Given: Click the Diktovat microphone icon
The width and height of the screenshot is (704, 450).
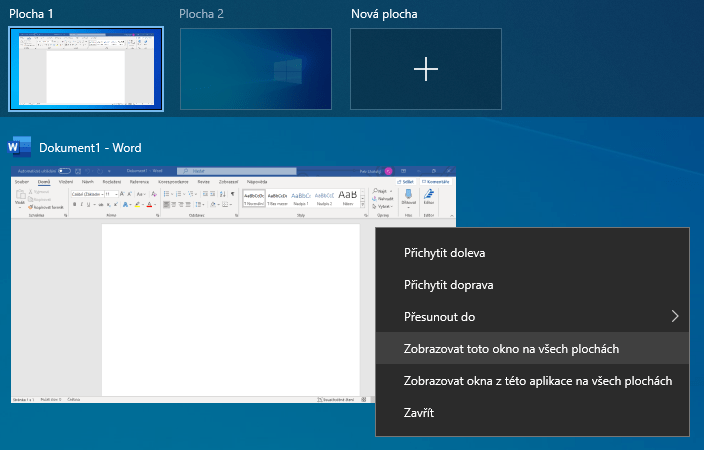Looking at the screenshot, I should pos(407,197).
